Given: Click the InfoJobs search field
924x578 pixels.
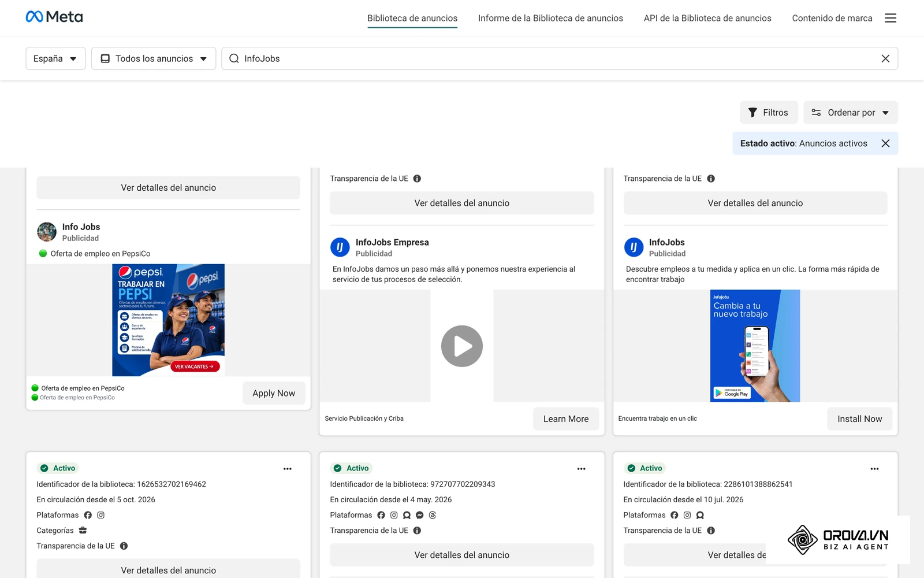Looking at the screenshot, I should coord(560,58).
